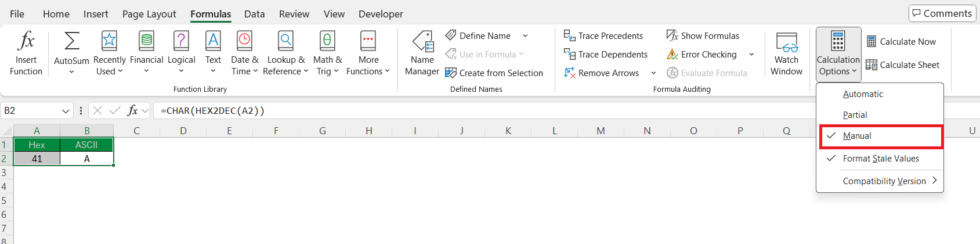This screenshot has width=980, height=244.
Task: Expand the Define Name dropdown arrow
Action: pos(525,35)
